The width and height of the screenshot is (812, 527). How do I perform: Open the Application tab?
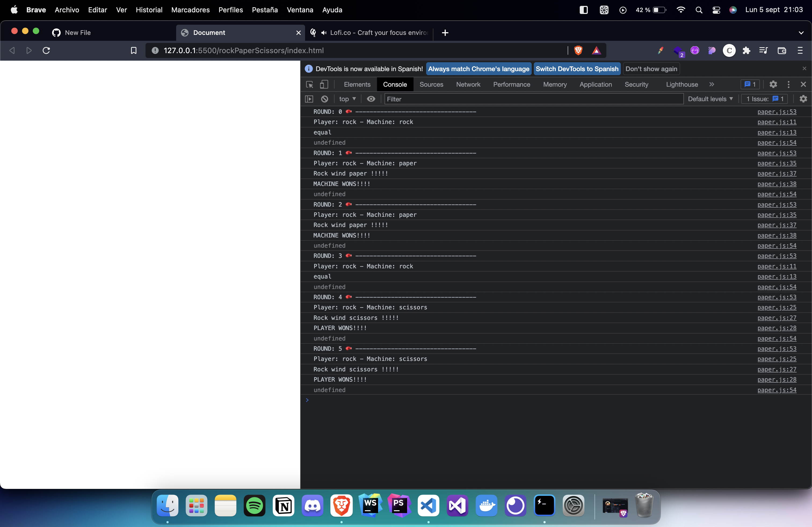click(595, 84)
